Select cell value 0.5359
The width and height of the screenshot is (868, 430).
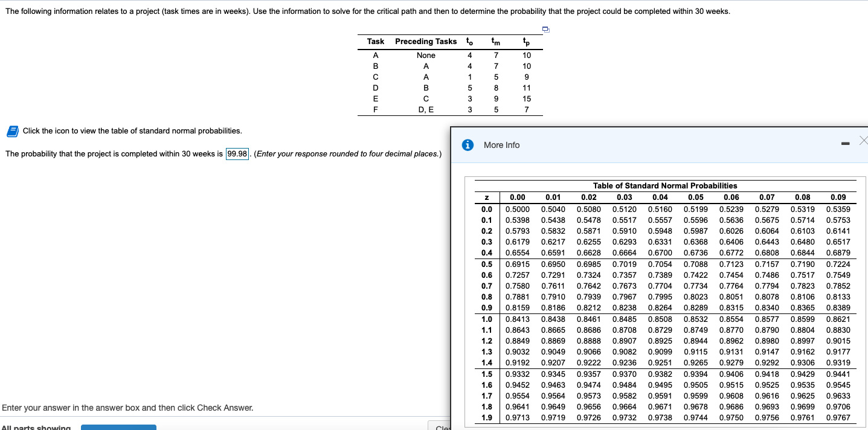click(838, 209)
